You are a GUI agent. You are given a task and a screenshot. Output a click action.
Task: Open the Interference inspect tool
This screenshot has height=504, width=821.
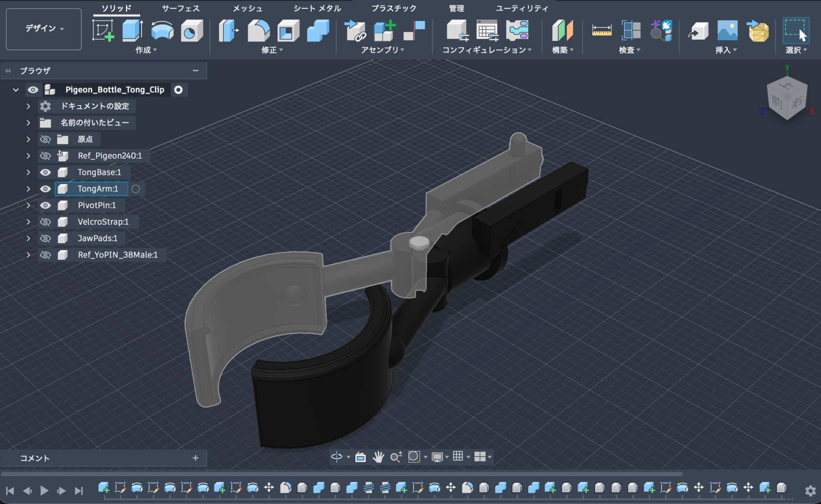(x=631, y=30)
